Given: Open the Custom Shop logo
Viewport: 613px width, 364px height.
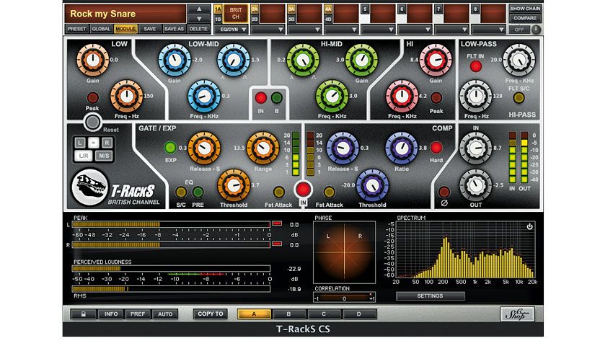Looking at the screenshot, I should (517, 314).
